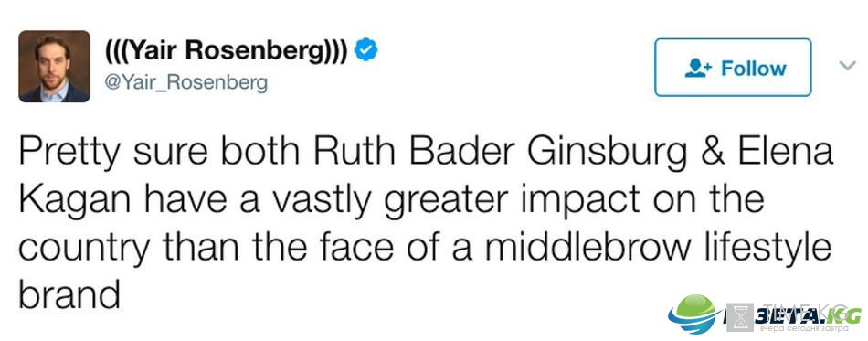Click the word Kagan in the tweet

72,200
